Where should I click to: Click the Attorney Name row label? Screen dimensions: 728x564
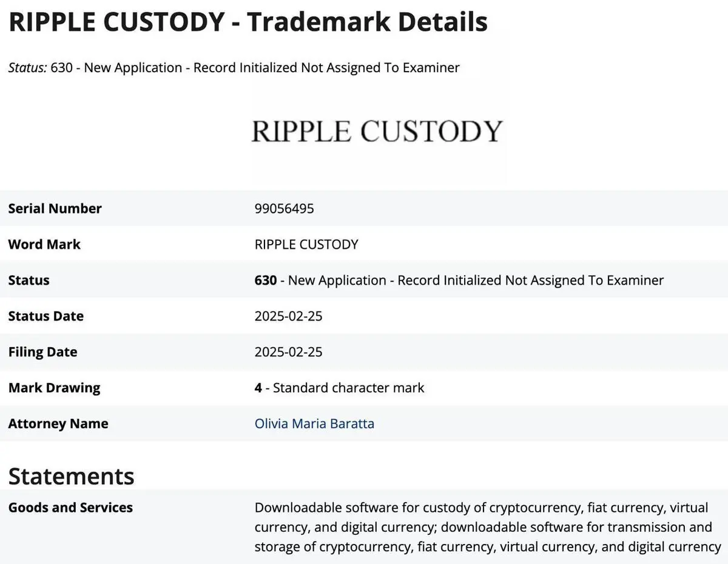[58, 424]
